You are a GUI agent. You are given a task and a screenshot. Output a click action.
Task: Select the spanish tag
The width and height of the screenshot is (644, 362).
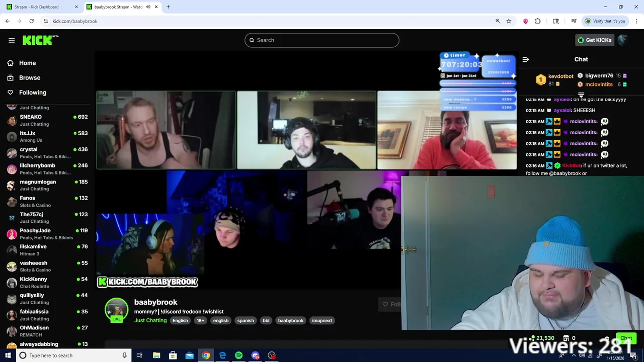[x=246, y=320]
